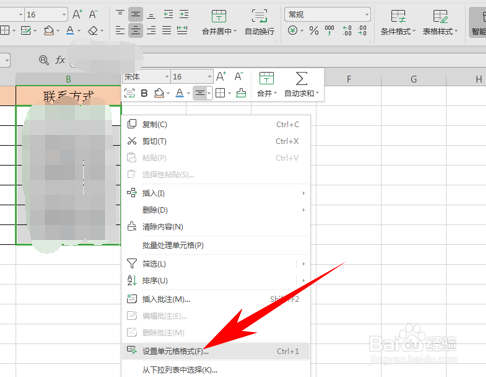The image size is (486, 377).
Task: Apply percent style from ribbon
Action: 314,31
